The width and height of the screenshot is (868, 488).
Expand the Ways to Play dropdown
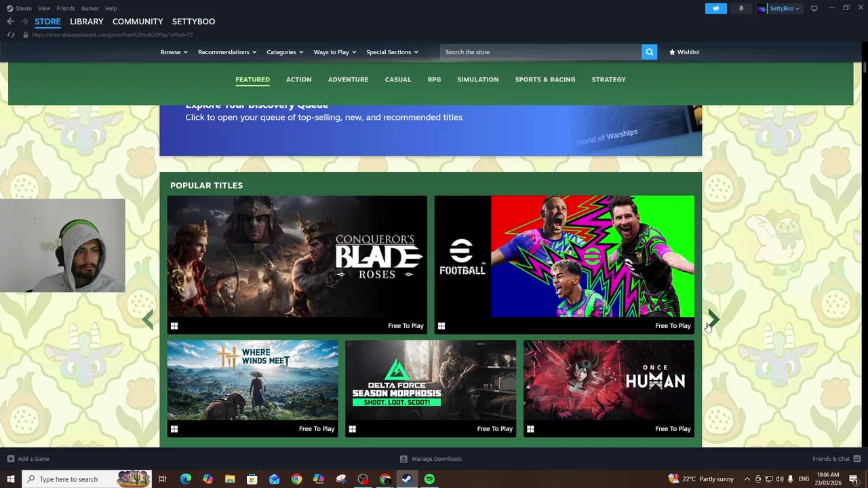[335, 52]
